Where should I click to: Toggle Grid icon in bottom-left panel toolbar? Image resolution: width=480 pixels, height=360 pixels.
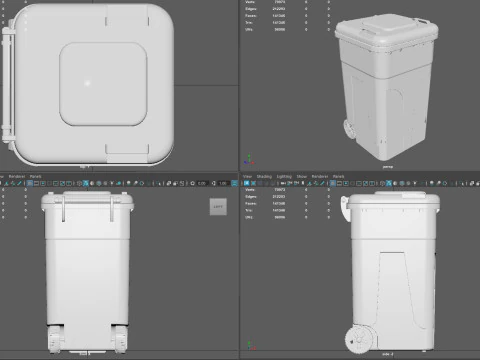30,183
